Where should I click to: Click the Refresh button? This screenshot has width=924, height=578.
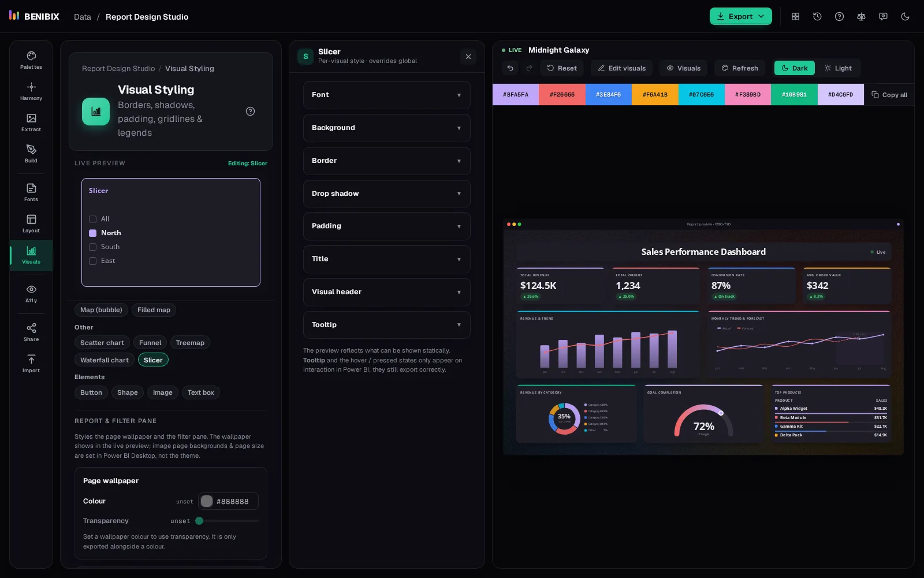pyautogui.click(x=740, y=68)
